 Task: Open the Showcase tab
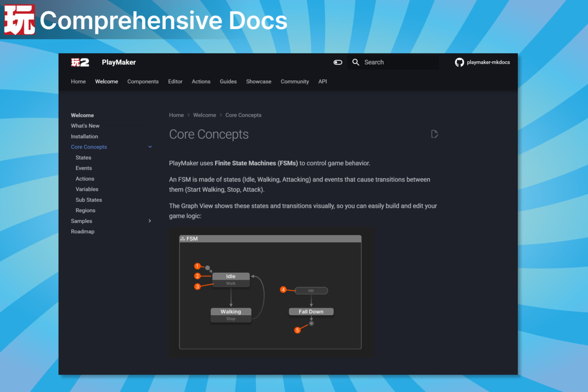point(259,81)
